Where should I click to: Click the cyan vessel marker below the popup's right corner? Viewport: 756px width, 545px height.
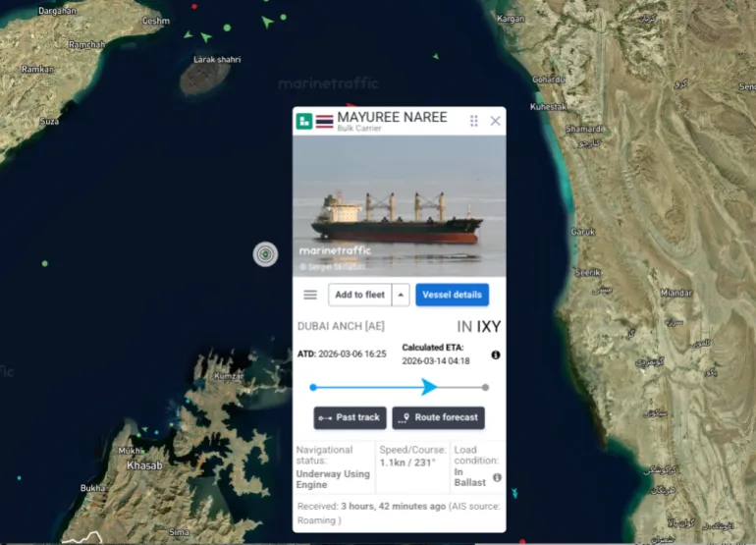click(x=514, y=493)
